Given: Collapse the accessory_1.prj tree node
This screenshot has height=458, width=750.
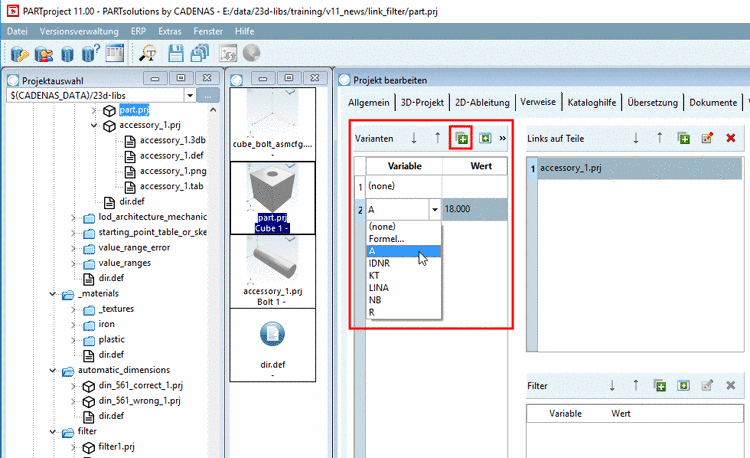Looking at the screenshot, I should tap(94, 125).
